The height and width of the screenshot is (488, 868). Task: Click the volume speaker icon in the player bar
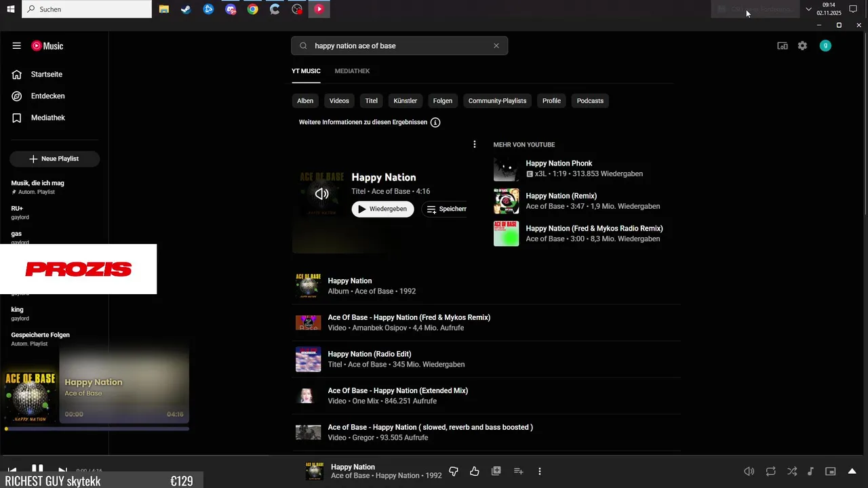749,471
